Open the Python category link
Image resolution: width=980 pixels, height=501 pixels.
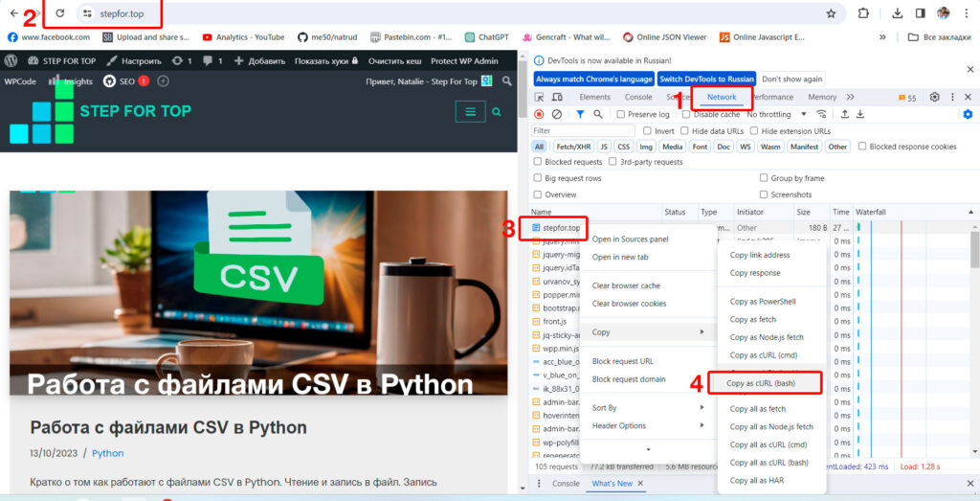pos(107,453)
